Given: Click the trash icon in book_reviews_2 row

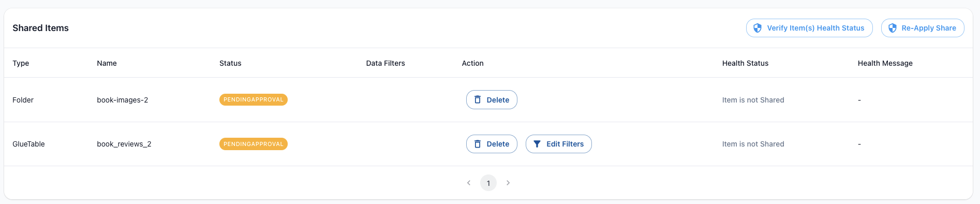Looking at the screenshot, I should pos(478,144).
